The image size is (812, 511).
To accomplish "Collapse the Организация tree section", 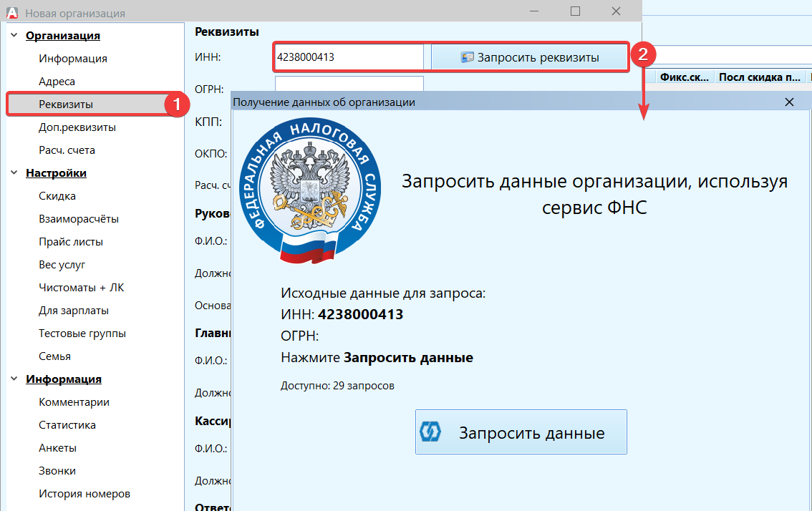I will point(14,35).
